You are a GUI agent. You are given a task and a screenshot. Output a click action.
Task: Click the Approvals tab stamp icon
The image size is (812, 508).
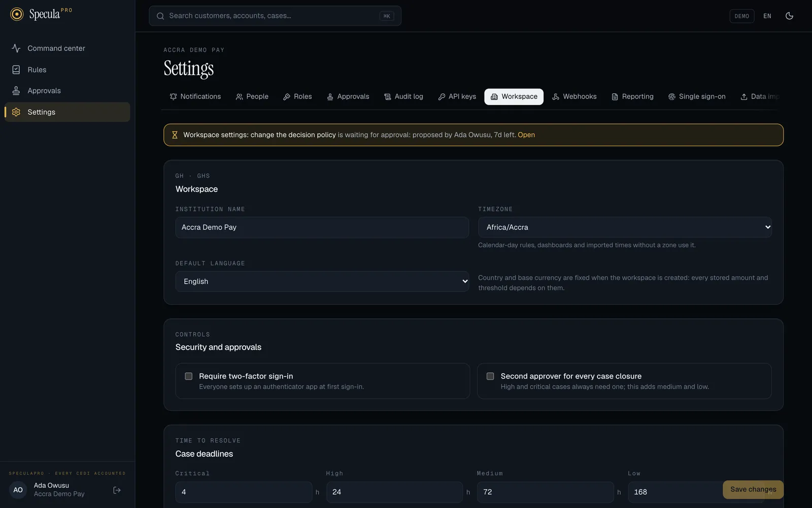[x=330, y=97]
